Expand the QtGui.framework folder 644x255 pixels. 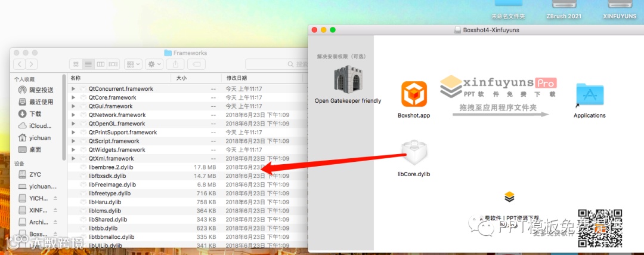tap(73, 106)
